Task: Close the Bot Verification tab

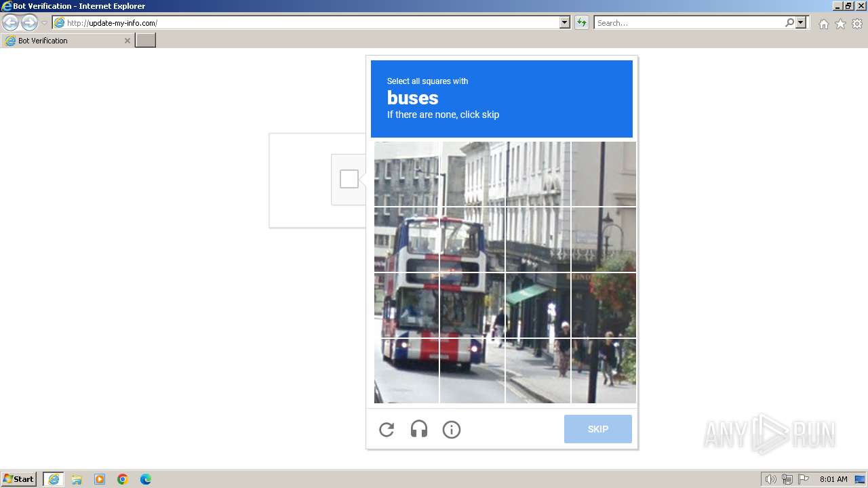Action: tap(127, 41)
